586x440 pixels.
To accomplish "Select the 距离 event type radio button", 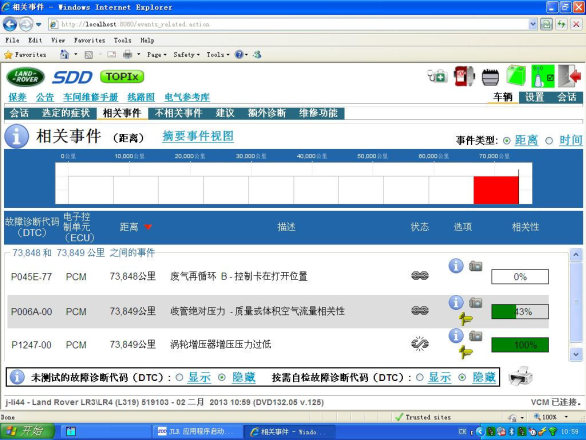I will [x=507, y=141].
